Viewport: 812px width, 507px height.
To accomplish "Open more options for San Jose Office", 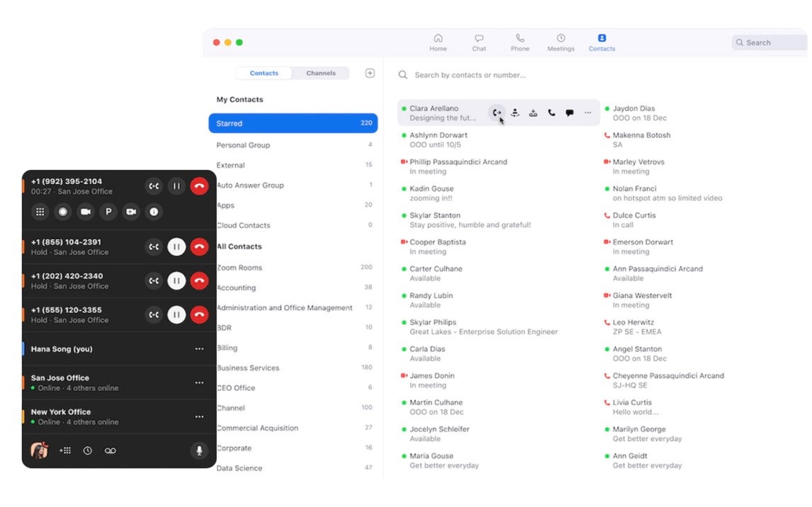I will (x=199, y=383).
